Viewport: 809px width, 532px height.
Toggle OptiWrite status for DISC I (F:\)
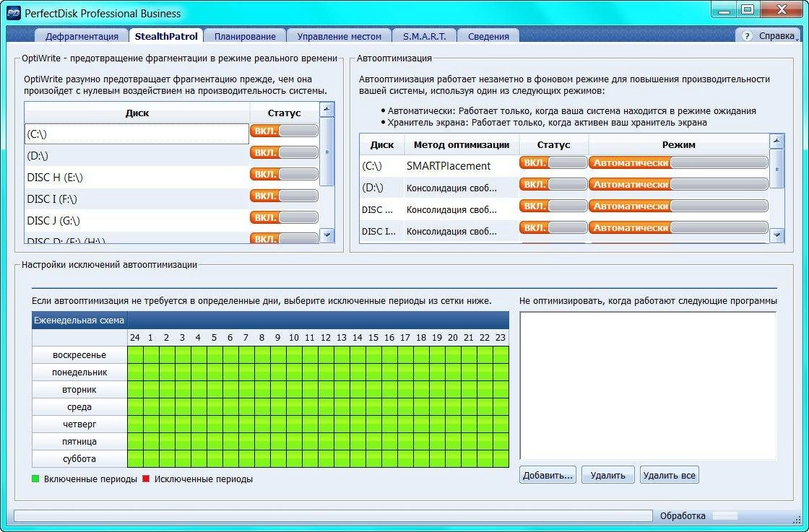point(285,196)
